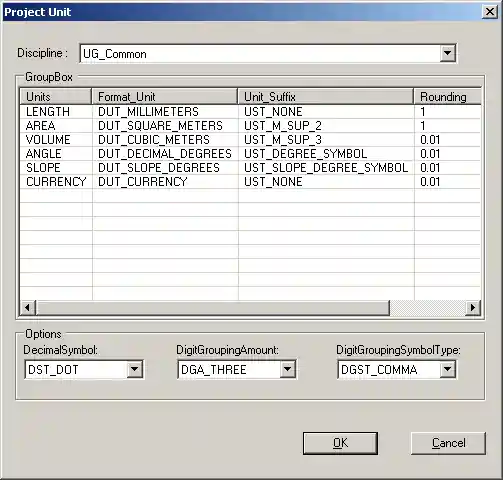This screenshot has height=480, width=503.
Task: Click the left arrow of the horizontal scrollbar
Action: coord(27,307)
